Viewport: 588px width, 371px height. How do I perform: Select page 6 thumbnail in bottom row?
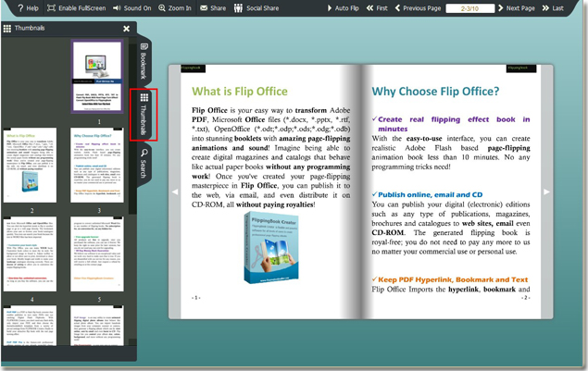30,326
